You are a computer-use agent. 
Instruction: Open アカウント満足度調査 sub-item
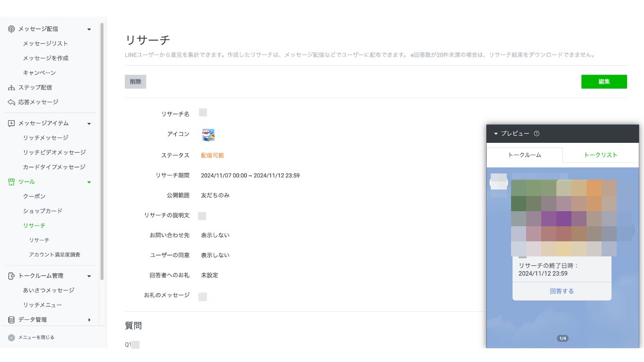[55, 255]
